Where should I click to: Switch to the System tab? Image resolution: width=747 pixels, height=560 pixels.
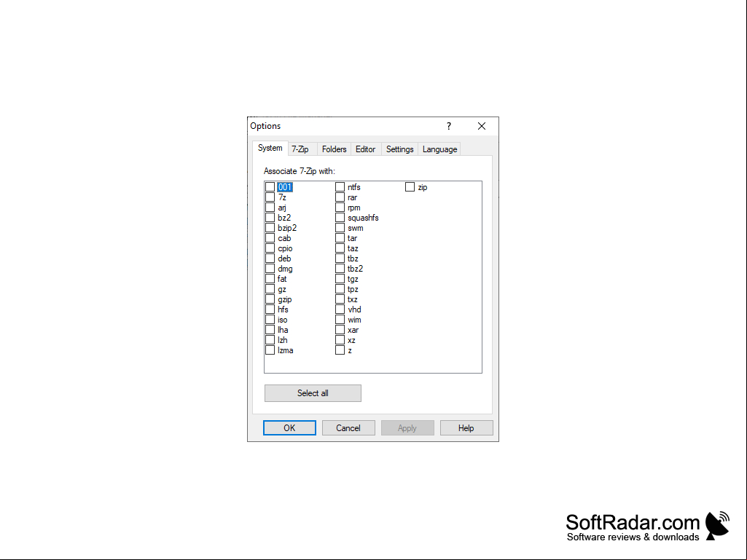pyautogui.click(x=270, y=148)
